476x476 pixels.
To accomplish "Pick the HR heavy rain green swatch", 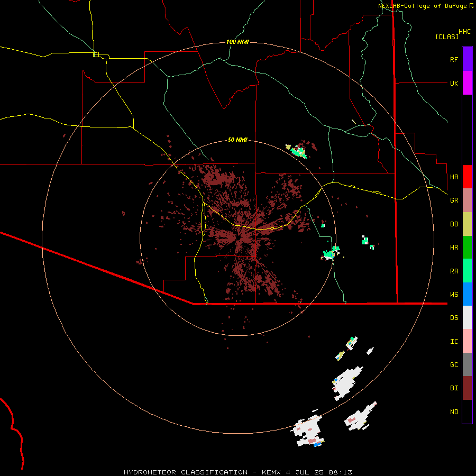I will coord(467,248).
